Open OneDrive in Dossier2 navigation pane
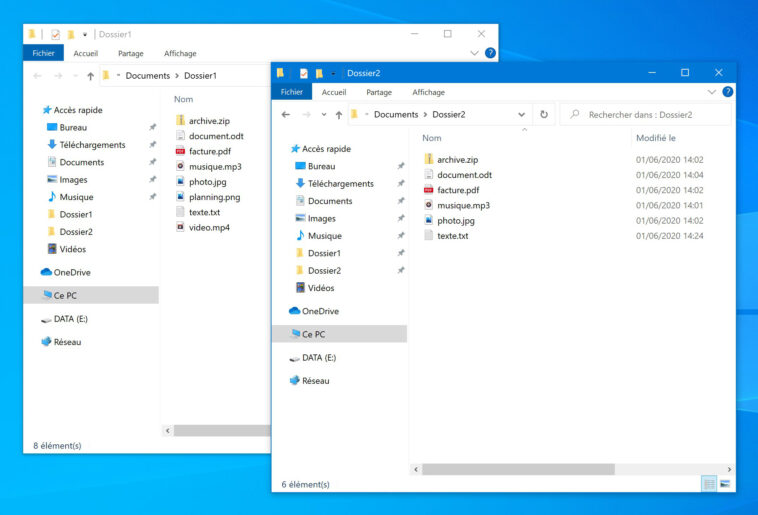Viewport: 758px width, 515px height. point(320,311)
